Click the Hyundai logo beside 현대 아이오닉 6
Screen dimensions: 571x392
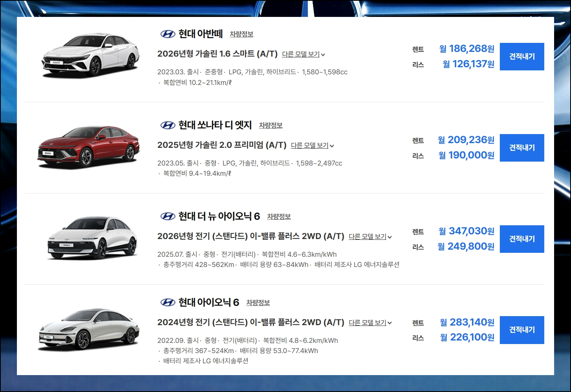coord(168,302)
